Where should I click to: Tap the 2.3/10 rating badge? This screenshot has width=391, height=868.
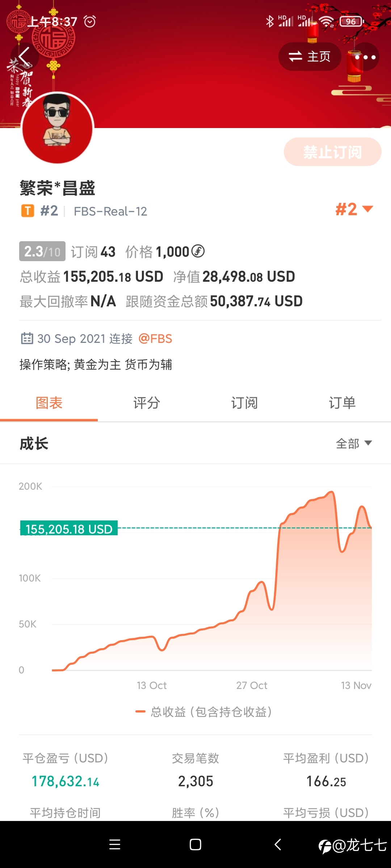[42, 251]
